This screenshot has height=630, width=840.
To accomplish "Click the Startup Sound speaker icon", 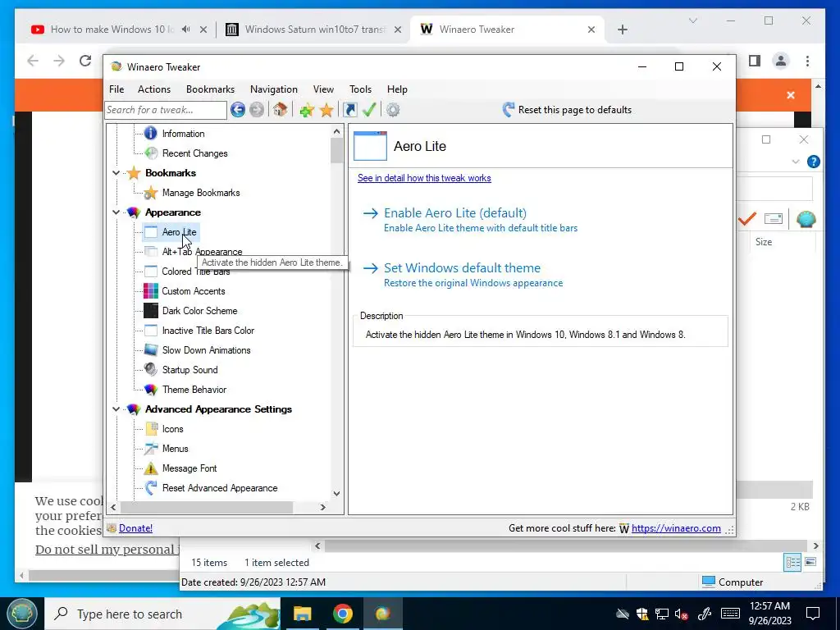I will (x=151, y=370).
